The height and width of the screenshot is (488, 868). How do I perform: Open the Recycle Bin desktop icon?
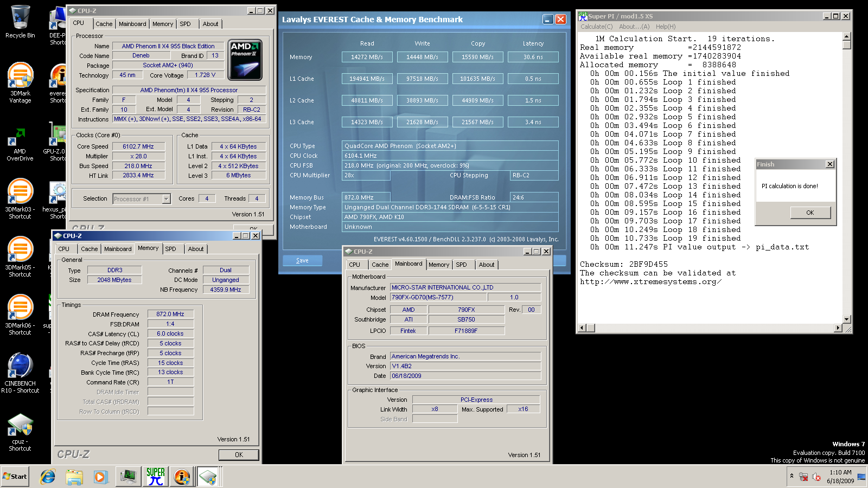coord(20,22)
